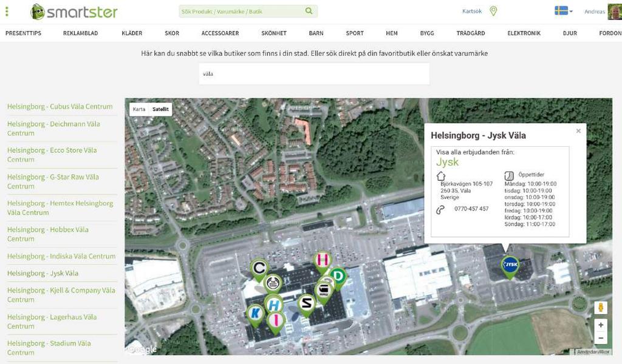Click the green 'D' Deichmann map marker
This screenshot has width=622, height=364.
point(338,277)
